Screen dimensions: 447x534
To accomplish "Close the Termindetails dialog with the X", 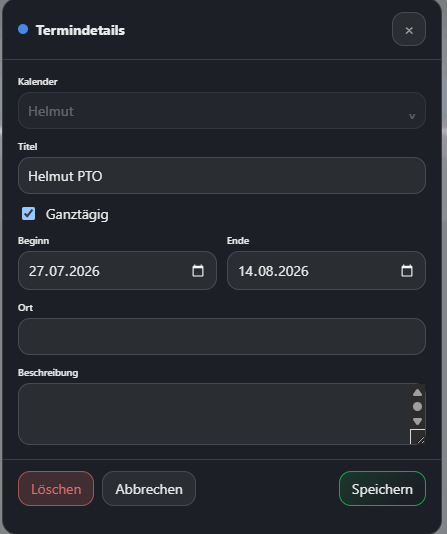I will pos(409,29).
